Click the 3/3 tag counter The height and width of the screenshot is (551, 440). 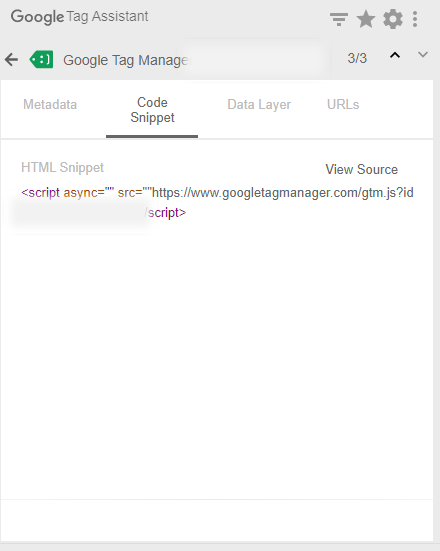357,58
